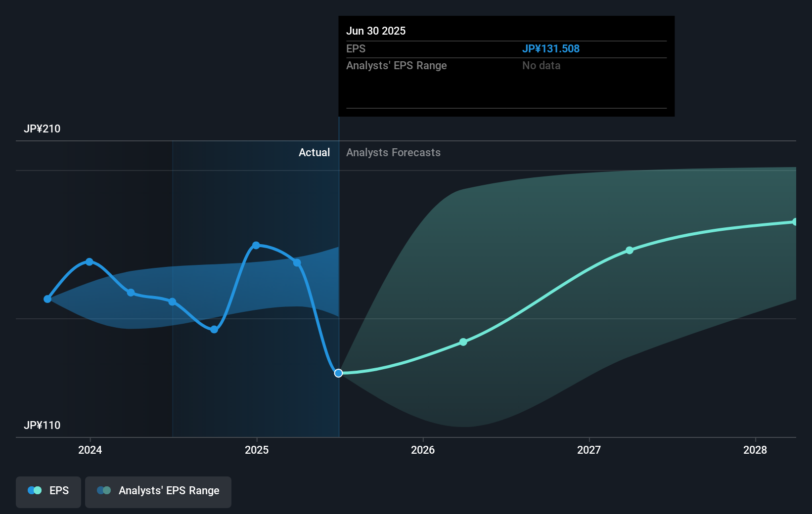Select the forecast point after 2027

pos(630,251)
